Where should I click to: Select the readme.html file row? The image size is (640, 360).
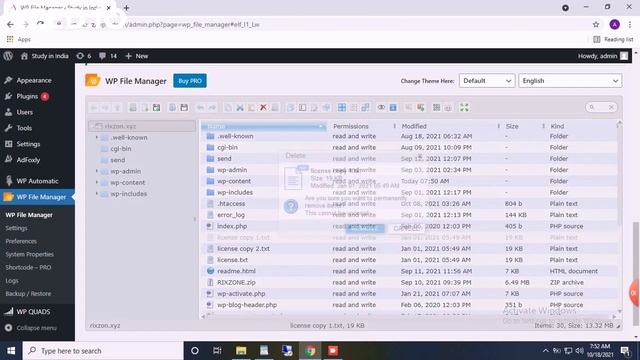409,271
